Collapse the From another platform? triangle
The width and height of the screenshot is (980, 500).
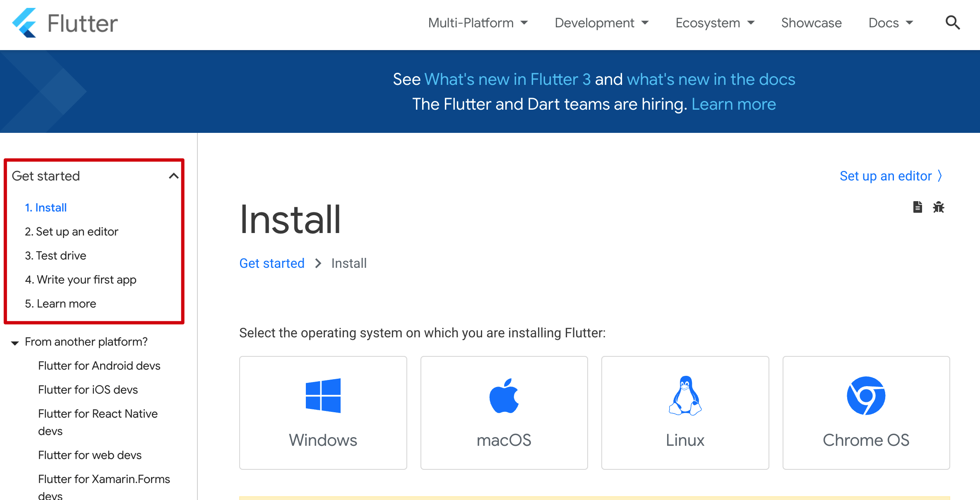(x=15, y=343)
